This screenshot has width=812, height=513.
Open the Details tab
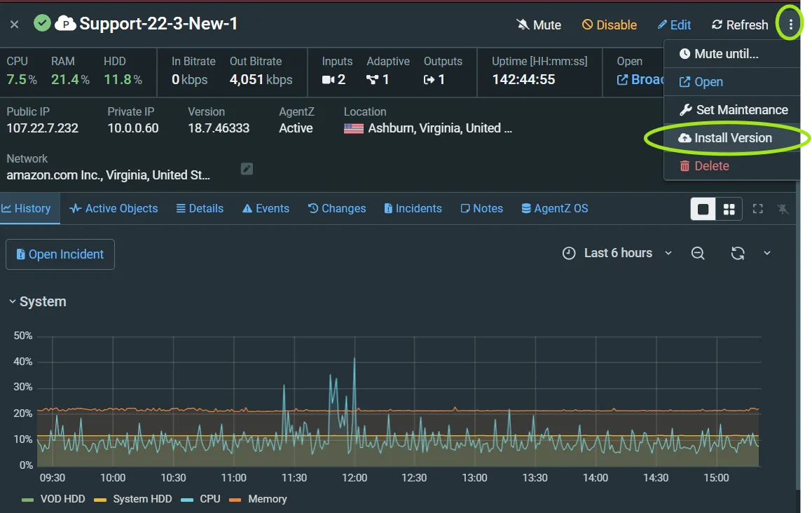tap(200, 208)
